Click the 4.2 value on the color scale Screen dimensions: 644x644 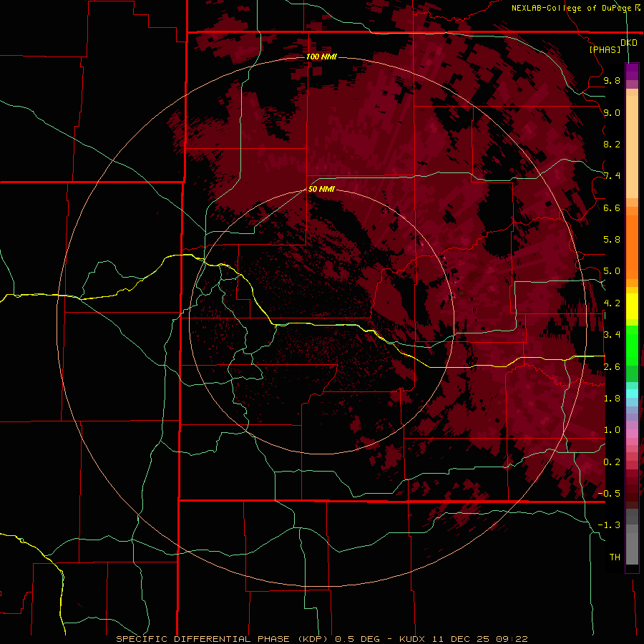point(612,303)
